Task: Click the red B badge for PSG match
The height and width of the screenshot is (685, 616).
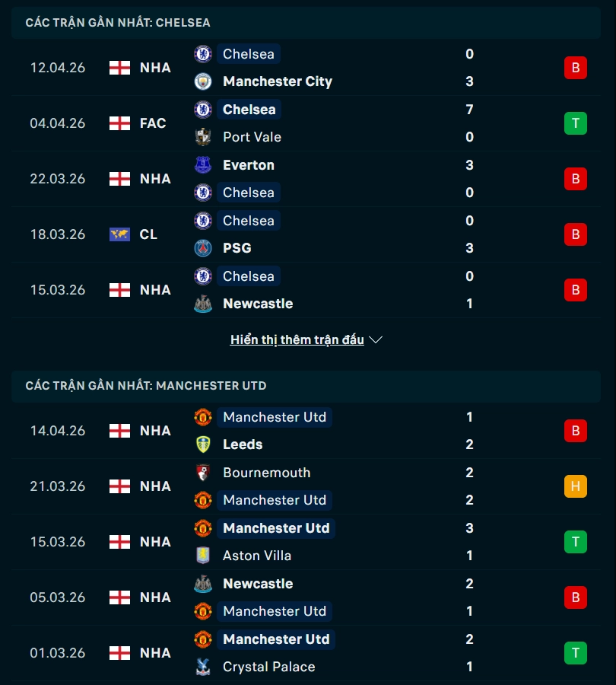Action: point(576,234)
